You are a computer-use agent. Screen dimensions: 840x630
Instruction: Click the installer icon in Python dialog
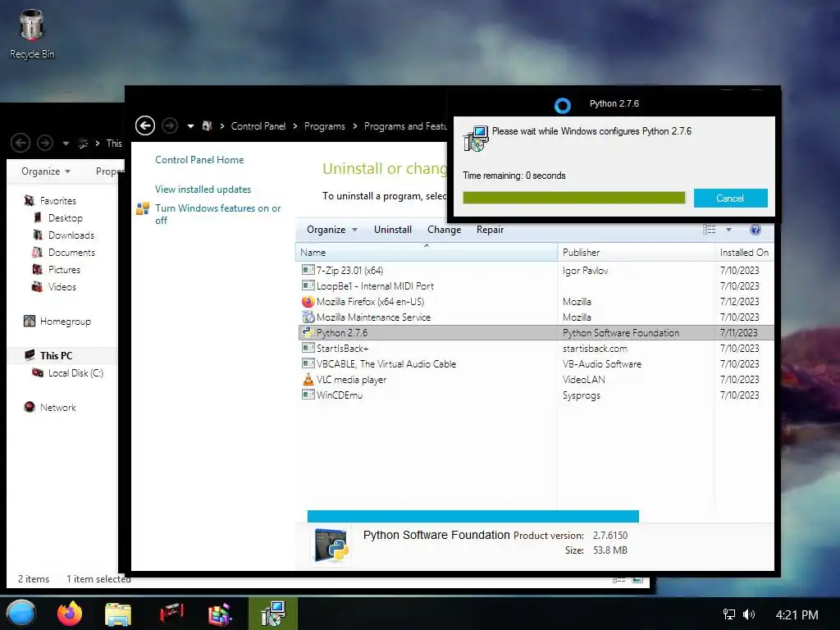tap(476, 139)
